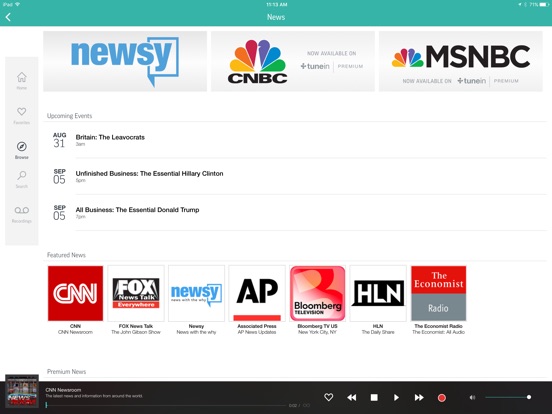The height and width of the screenshot is (414, 552).
Task: Open the newsy banner at the top
Action: 125,61
